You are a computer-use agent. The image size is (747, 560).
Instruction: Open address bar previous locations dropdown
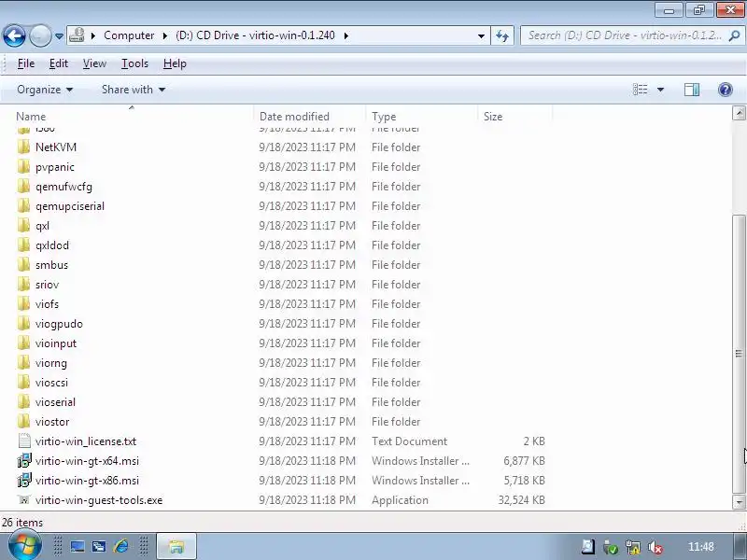(481, 35)
